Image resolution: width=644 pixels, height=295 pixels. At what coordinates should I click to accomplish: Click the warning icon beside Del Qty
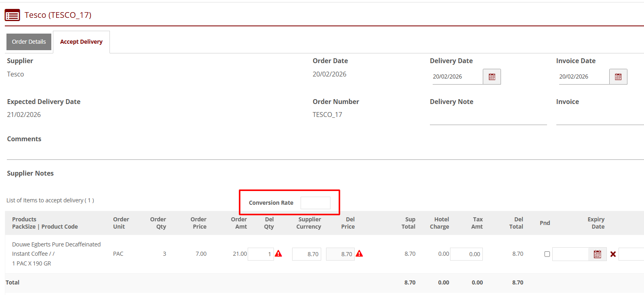point(278,254)
